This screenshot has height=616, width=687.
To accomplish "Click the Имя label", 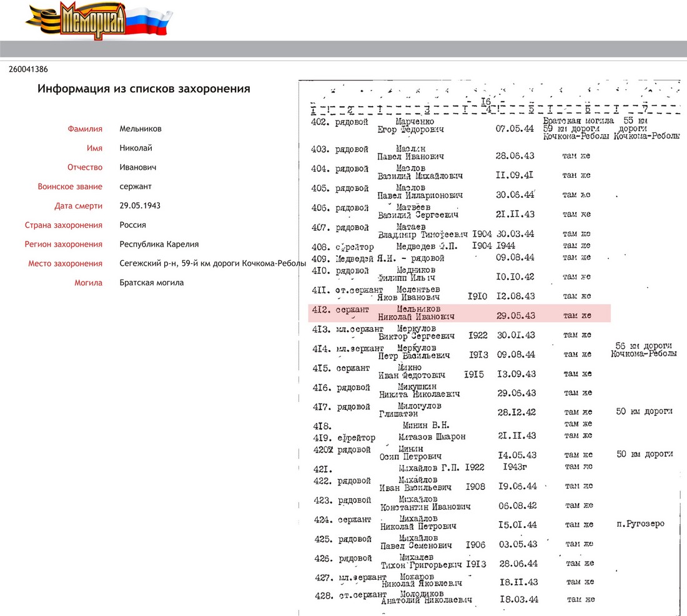I will tap(94, 148).
